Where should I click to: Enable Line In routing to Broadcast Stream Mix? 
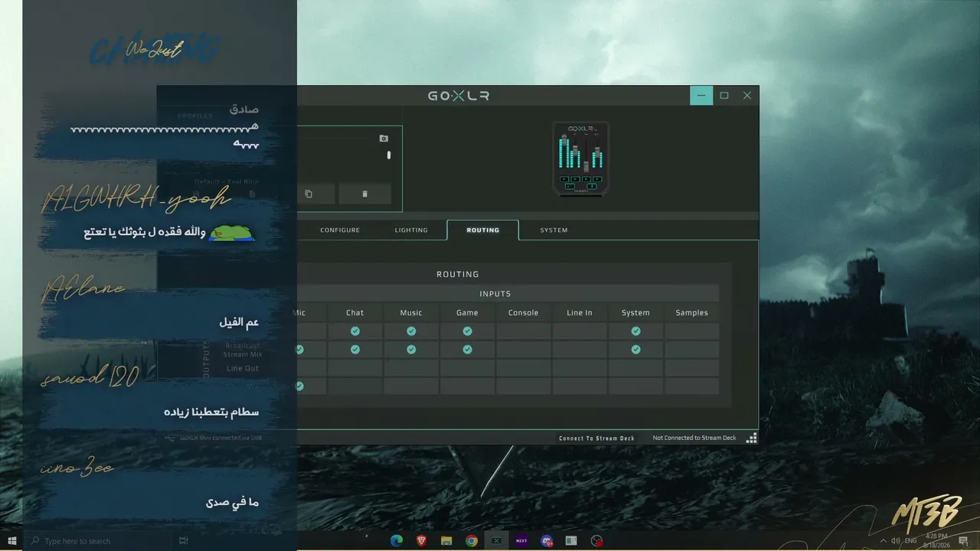tap(580, 350)
